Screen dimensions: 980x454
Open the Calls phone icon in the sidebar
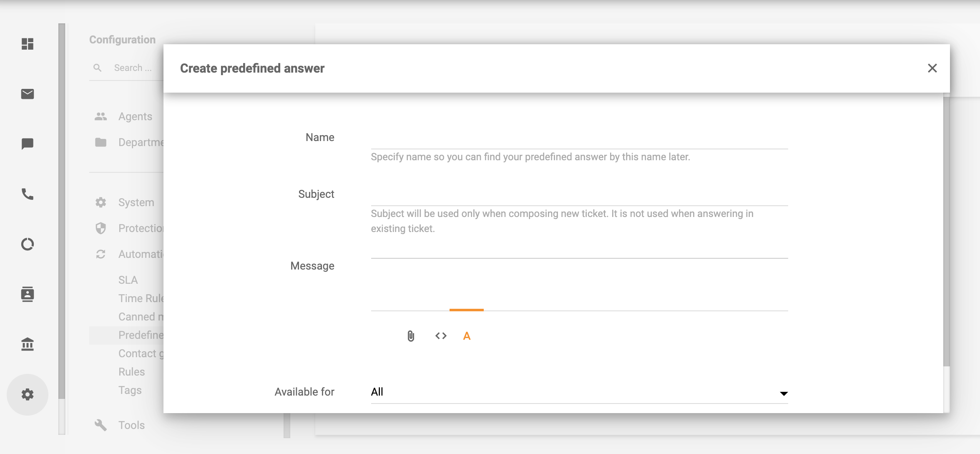[x=28, y=194]
